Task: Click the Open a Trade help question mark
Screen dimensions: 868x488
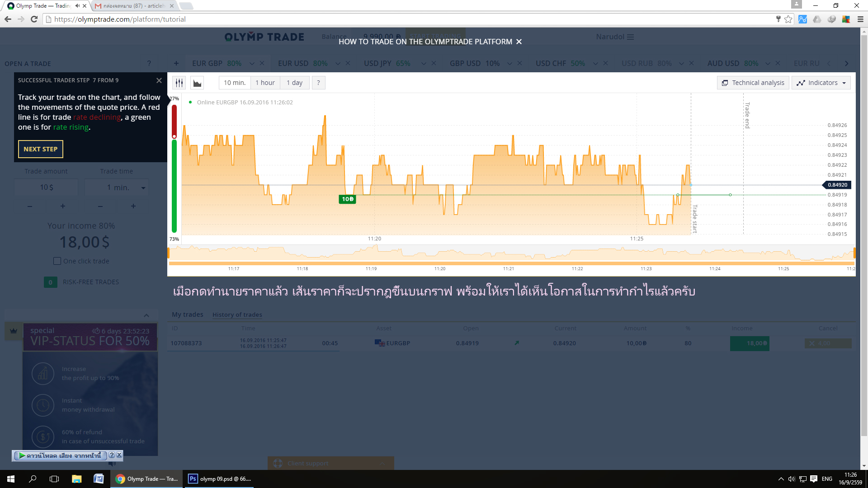Action: 149,63
